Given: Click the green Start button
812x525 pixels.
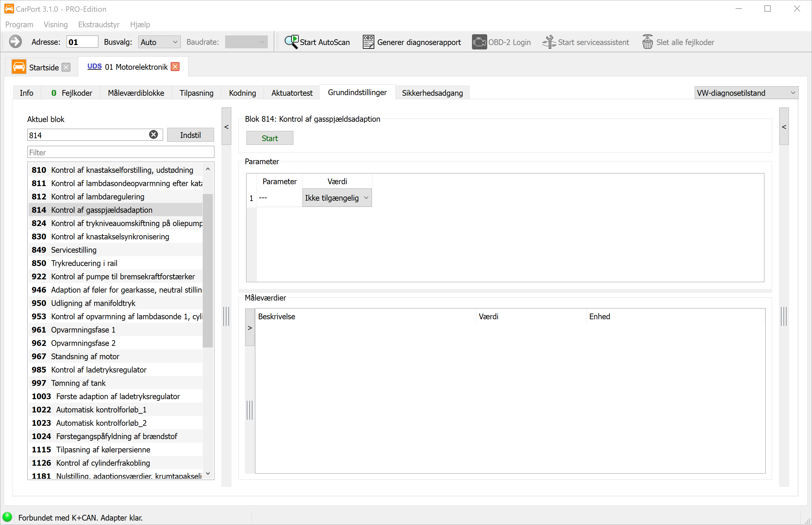Looking at the screenshot, I should click(x=270, y=138).
